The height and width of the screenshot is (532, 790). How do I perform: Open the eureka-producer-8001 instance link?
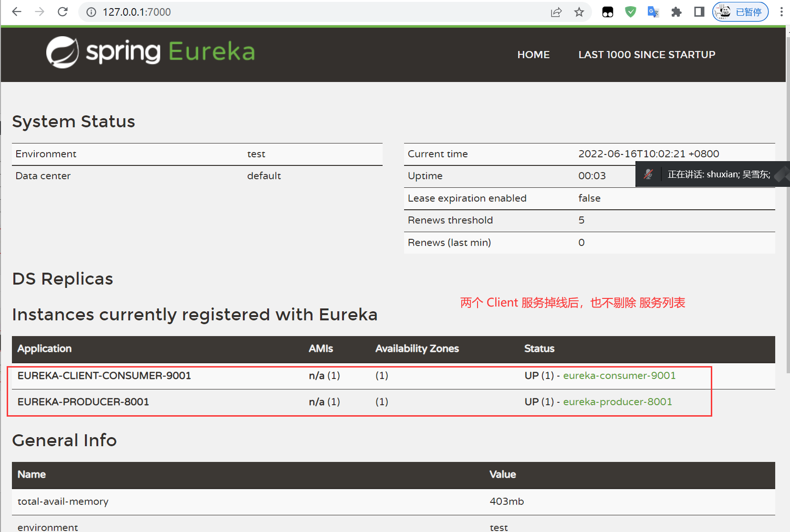pos(617,401)
